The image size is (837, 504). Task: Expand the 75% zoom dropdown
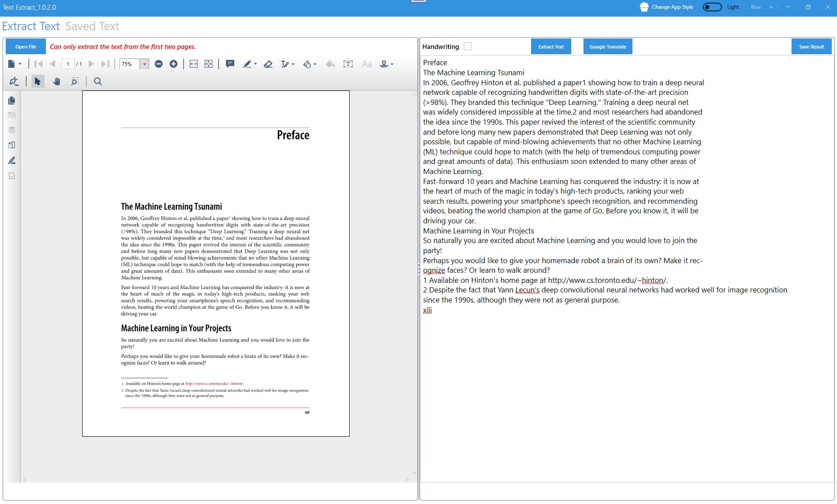click(x=144, y=64)
